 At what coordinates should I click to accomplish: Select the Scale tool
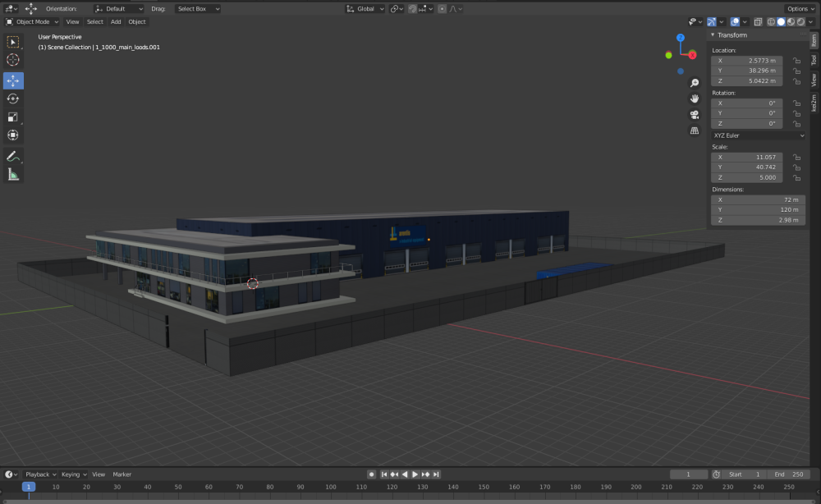[x=13, y=117]
